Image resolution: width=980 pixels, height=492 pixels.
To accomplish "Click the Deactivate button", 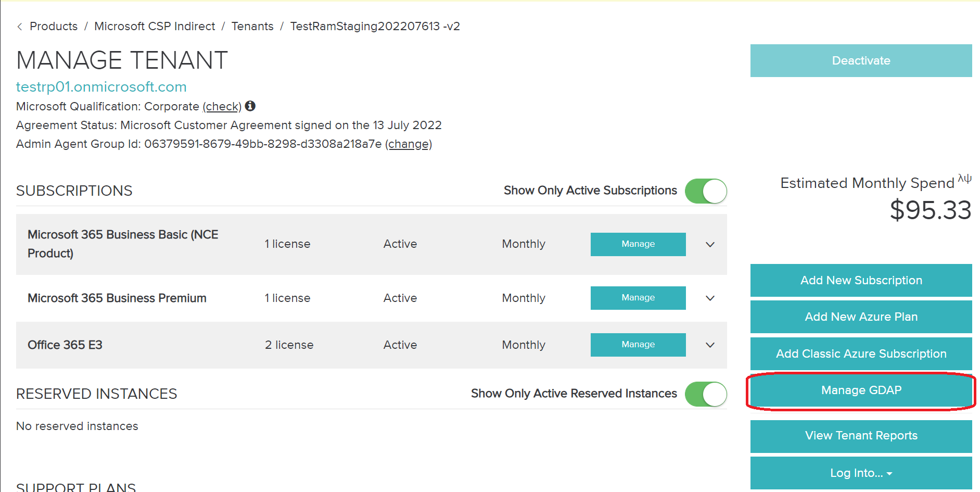I will [861, 60].
